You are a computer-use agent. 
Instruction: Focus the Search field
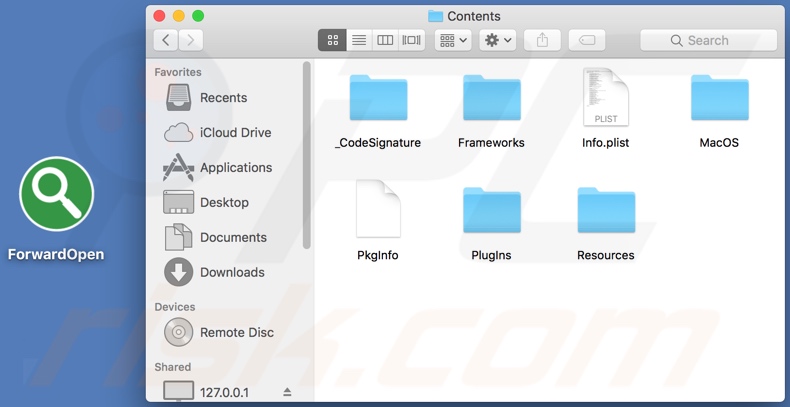tap(708, 40)
